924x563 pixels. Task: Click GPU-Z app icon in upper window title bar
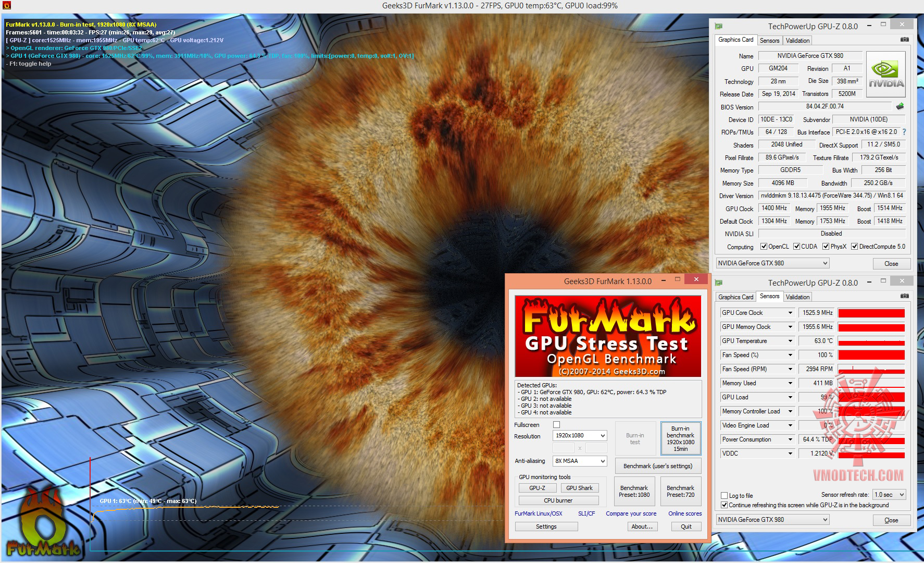(719, 26)
